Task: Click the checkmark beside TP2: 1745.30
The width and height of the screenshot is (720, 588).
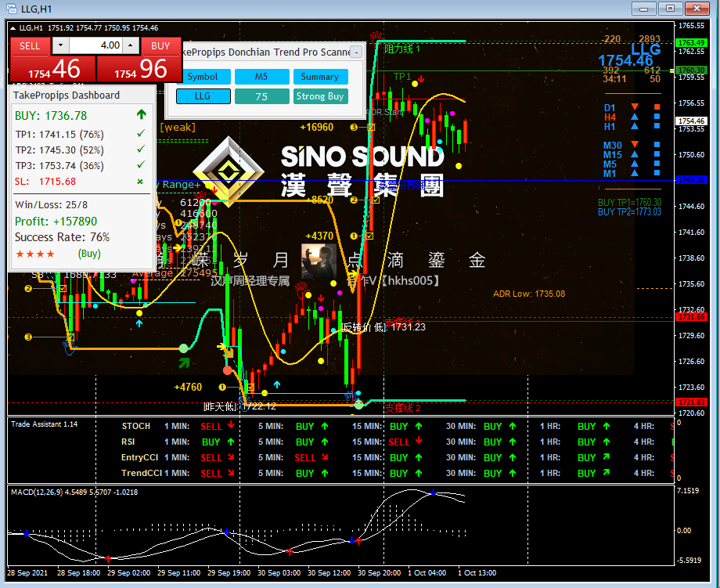Action: [x=141, y=149]
